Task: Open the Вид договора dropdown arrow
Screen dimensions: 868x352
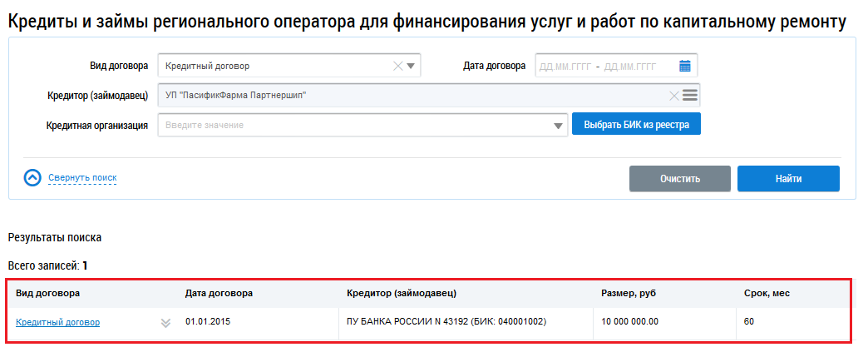Action: (x=411, y=66)
